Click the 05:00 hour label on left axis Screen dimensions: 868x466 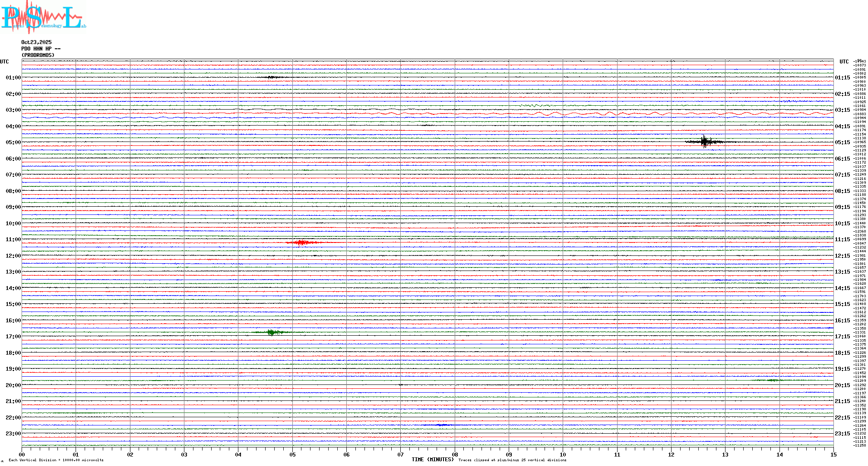tap(13, 142)
